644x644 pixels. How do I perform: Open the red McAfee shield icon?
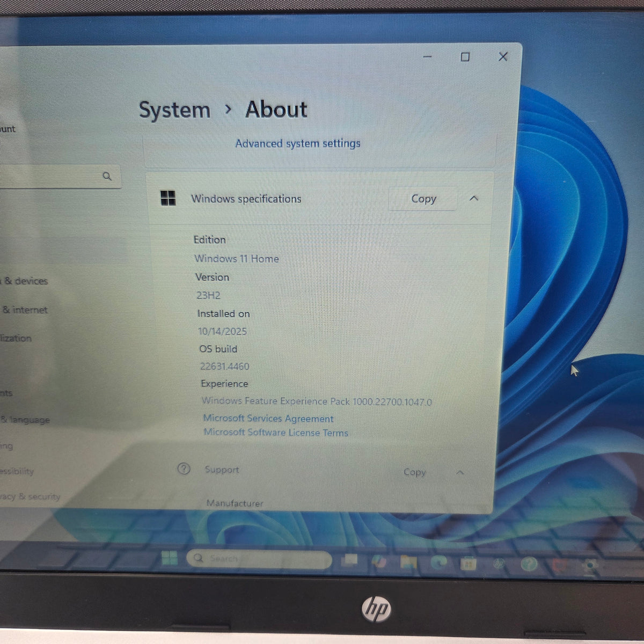[559, 565]
